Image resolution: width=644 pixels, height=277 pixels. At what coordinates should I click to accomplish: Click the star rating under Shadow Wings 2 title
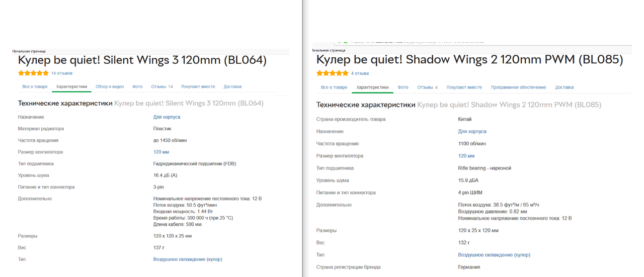click(332, 73)
